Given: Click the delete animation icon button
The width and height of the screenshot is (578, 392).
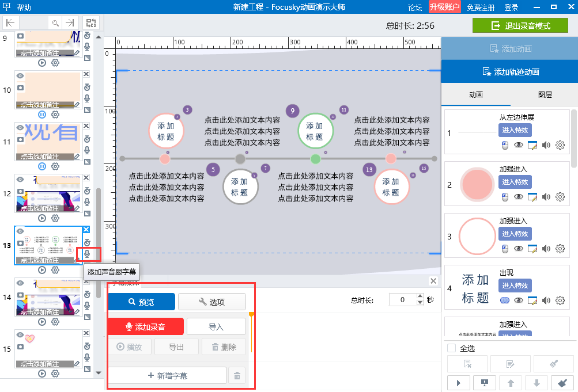Looking at the screenshot, I should pyautogui.click(x=467, y=364).
